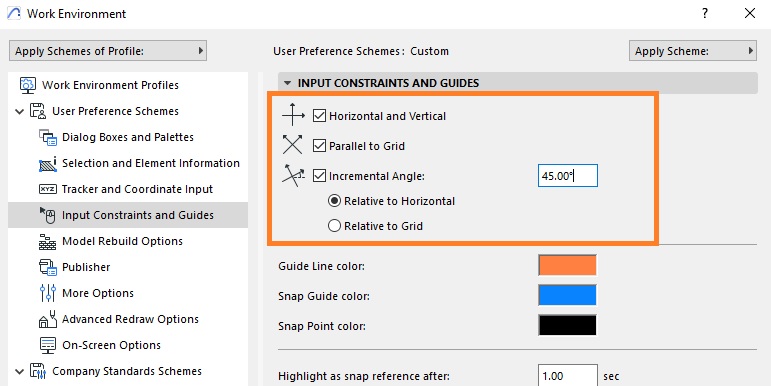
Task: Collapse User Preference Schemes tree
Action: pyautogui.click(x=20, y=112)
